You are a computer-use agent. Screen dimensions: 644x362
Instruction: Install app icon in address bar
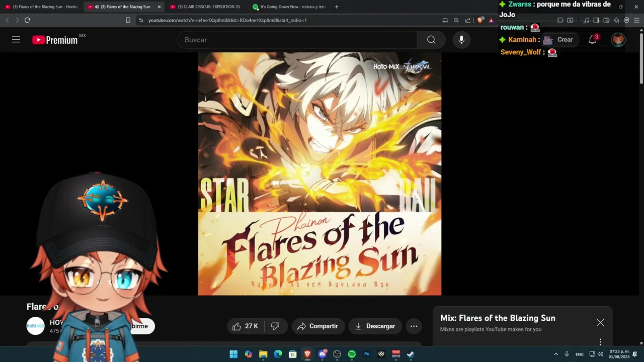point(445,20)
